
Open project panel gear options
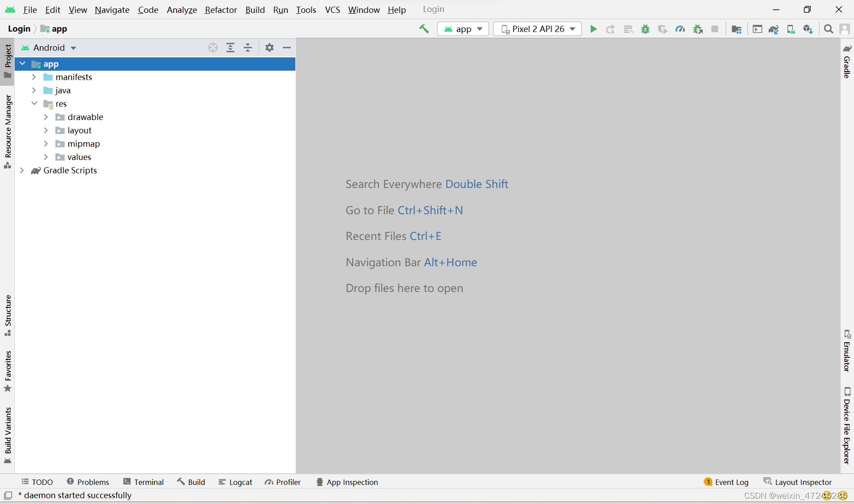pos(270,48)
